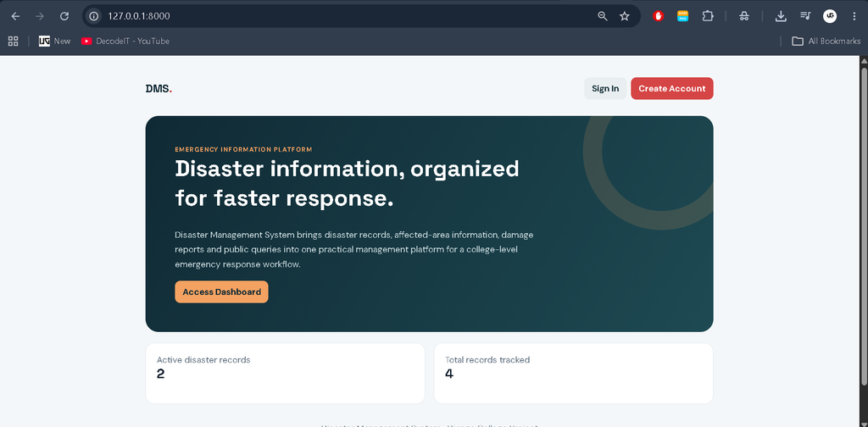868x427 pixels.
Task: Open the apps grid in bookmarks bar
Action: pos(13,41)
